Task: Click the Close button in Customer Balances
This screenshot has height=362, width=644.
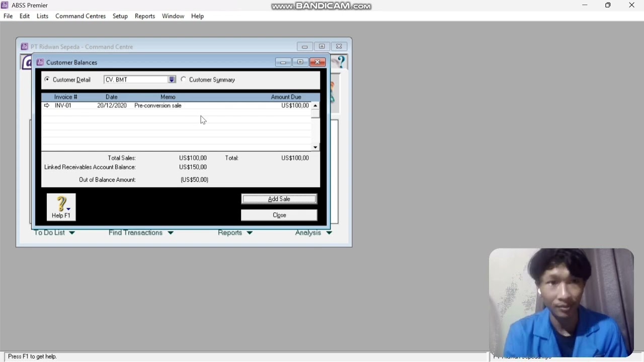Action: (x=279, y=215)
